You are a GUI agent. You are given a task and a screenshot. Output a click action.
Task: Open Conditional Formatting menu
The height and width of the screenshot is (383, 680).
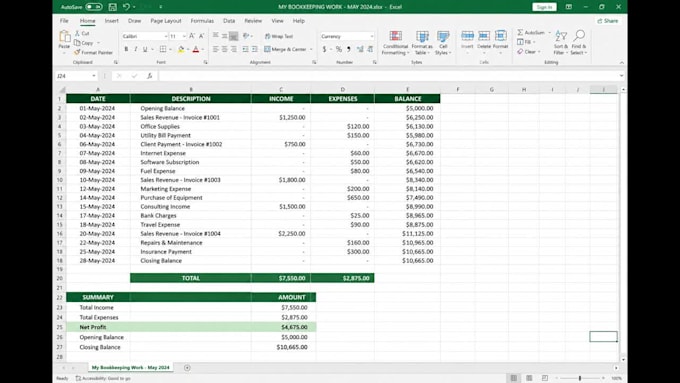point(395,43)
